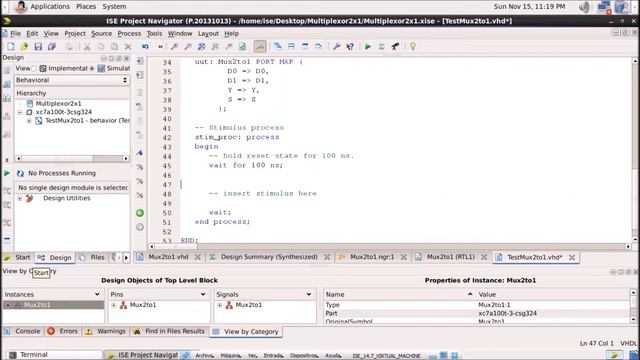Open the Pins column dropdown
Screen dimensions: 640x360
(203, 294)
